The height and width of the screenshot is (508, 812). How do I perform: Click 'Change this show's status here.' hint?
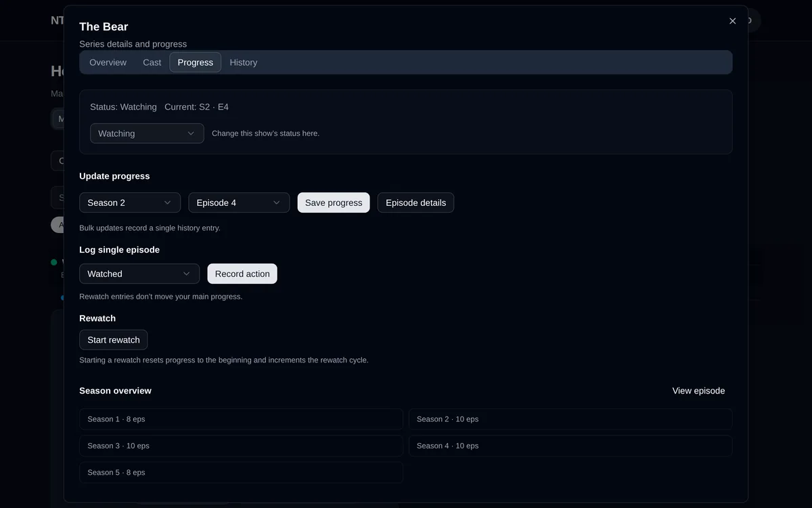click(265, 133)
